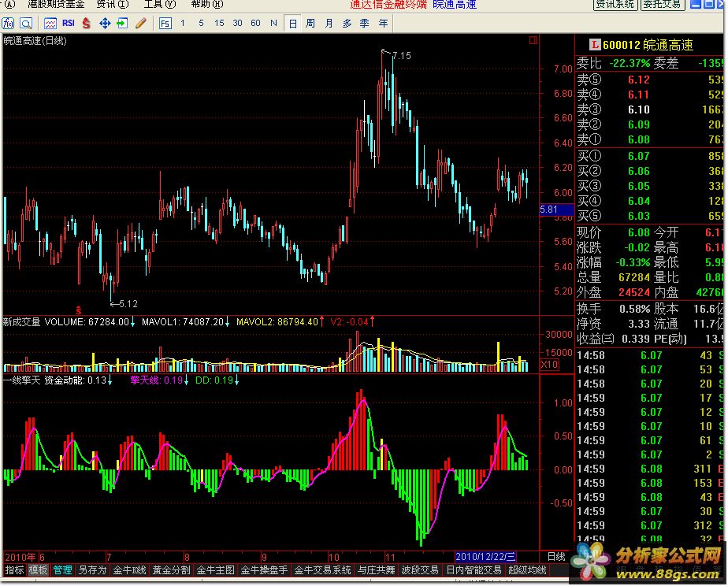Open 港股期货基金 menu

tap(56, 5)
